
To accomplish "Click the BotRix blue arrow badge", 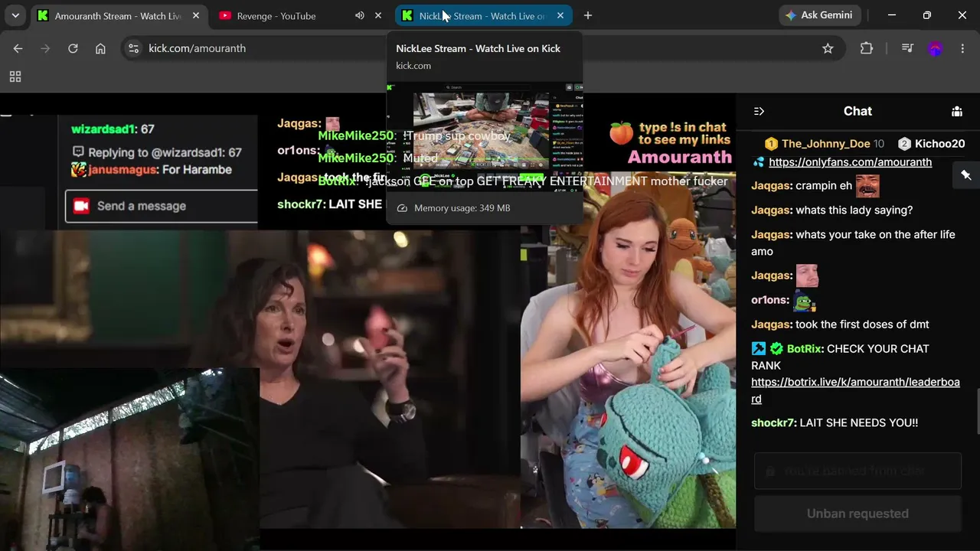I will [x=759, y=349].
